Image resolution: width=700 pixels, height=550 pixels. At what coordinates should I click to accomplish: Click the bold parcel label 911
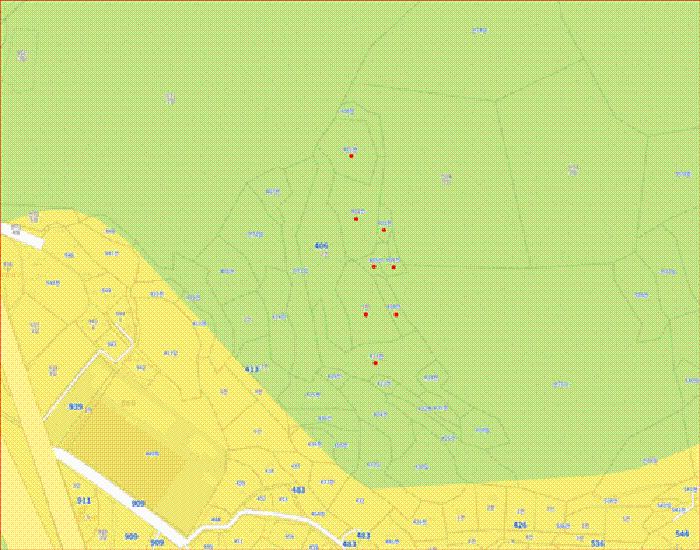tap(84, 500)
